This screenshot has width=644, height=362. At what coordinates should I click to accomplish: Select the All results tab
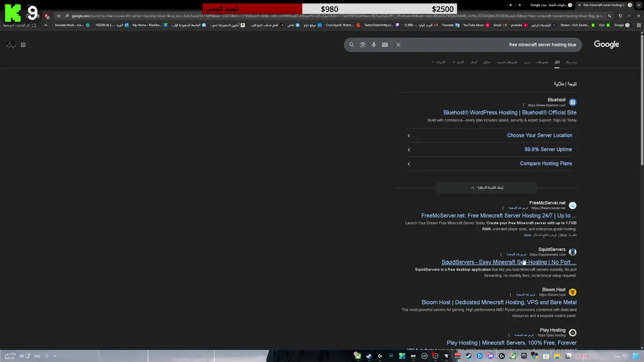(x=557, y=62)
